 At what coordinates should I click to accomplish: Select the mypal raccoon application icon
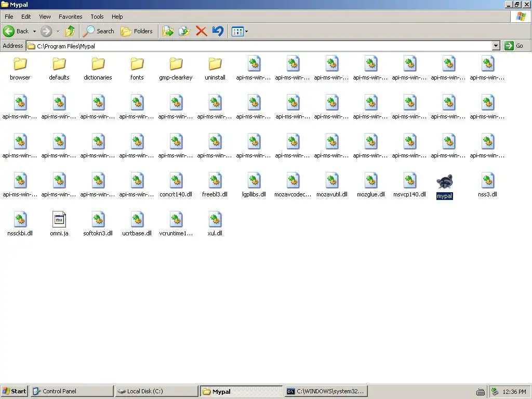point(445,182)
